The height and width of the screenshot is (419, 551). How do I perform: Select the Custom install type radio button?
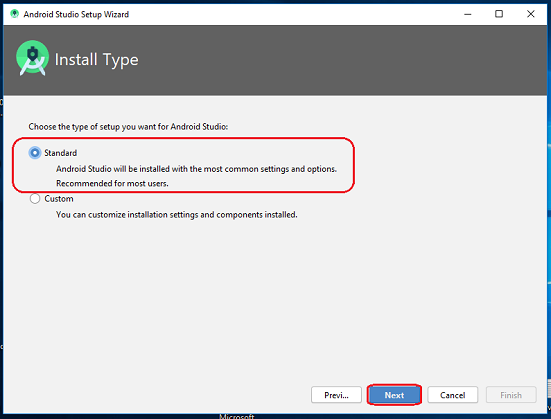coord(35,199)
